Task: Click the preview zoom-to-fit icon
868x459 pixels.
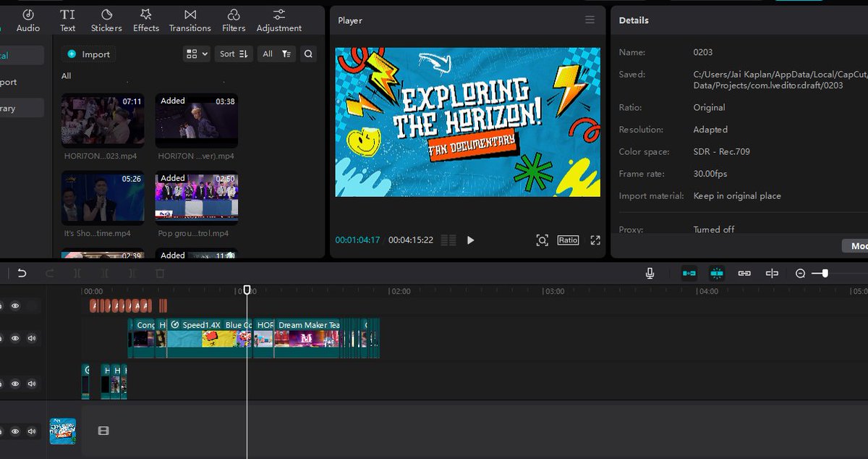Action: [542, 240]
